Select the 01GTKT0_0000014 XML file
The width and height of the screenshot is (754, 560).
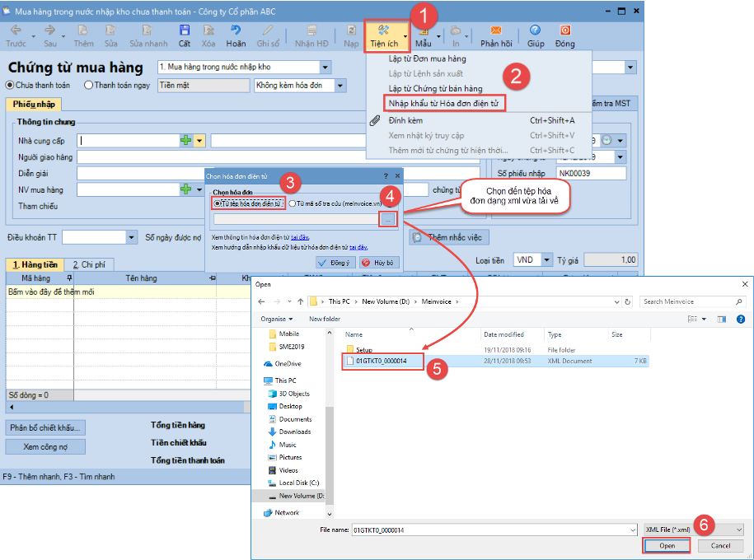[x=381, y=362]
